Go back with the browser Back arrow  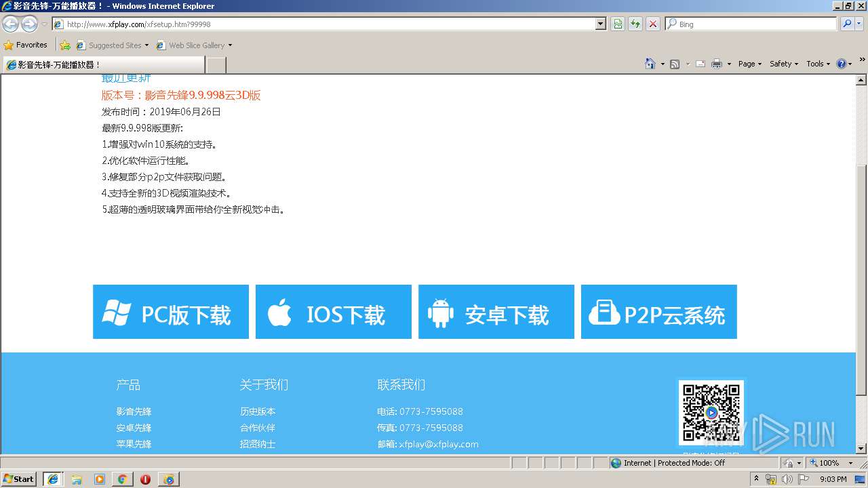tap(11, 24)
